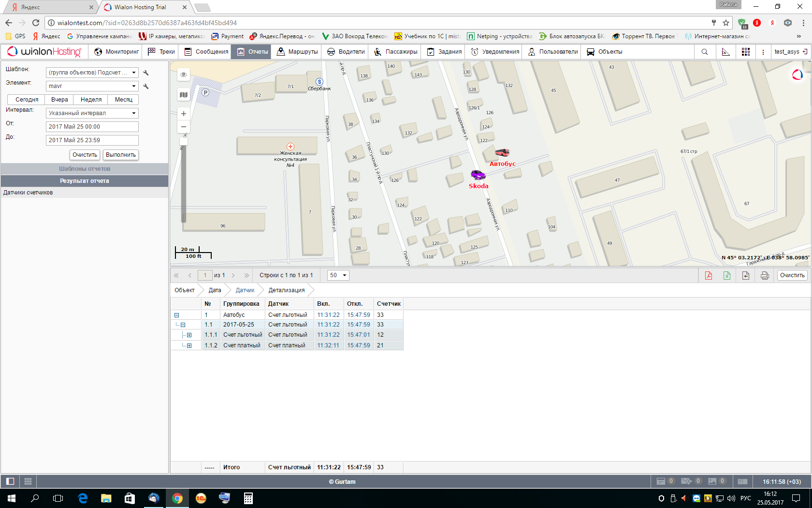This screenshot has height=508, width=812.
Task: Open the map layers selector icon
Action: pos(184,95)
